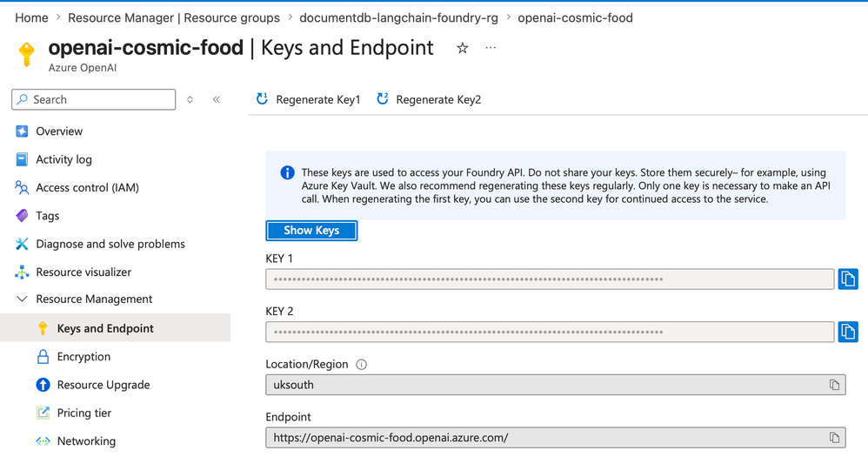Collapse the sidebar with double chevron
The image size is (868, 464).
coord(217,100)
